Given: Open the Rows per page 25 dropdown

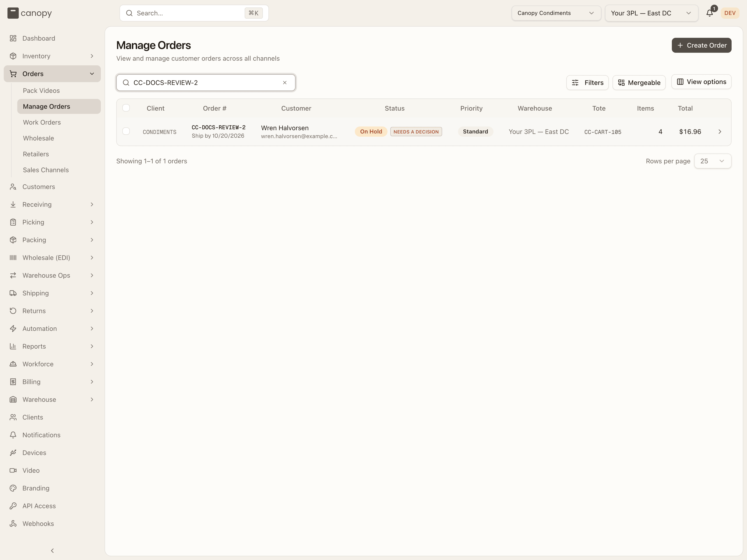Looking at the screenshot, I should pyautogui.click(x=712, y=161).
